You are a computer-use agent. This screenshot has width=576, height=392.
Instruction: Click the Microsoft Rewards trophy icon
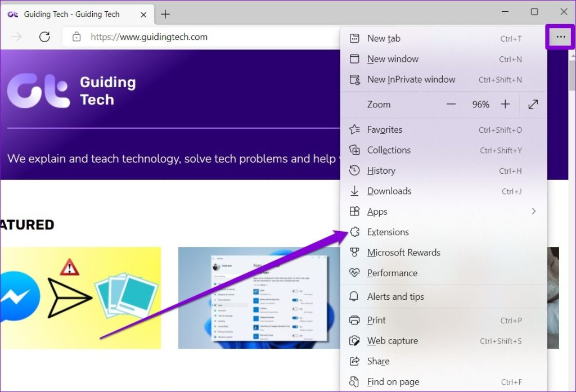click(x=355, y=253)
